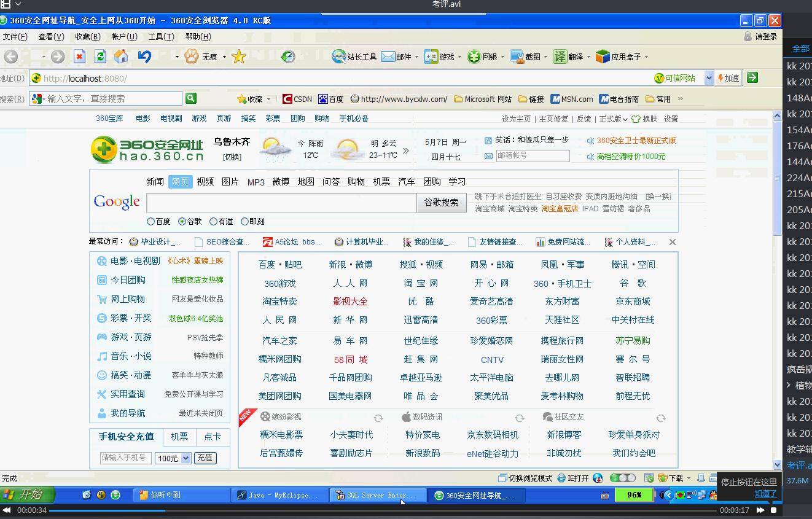Click the Google search text box
This screenshot has height=519, width=812.
click(281, 203)
